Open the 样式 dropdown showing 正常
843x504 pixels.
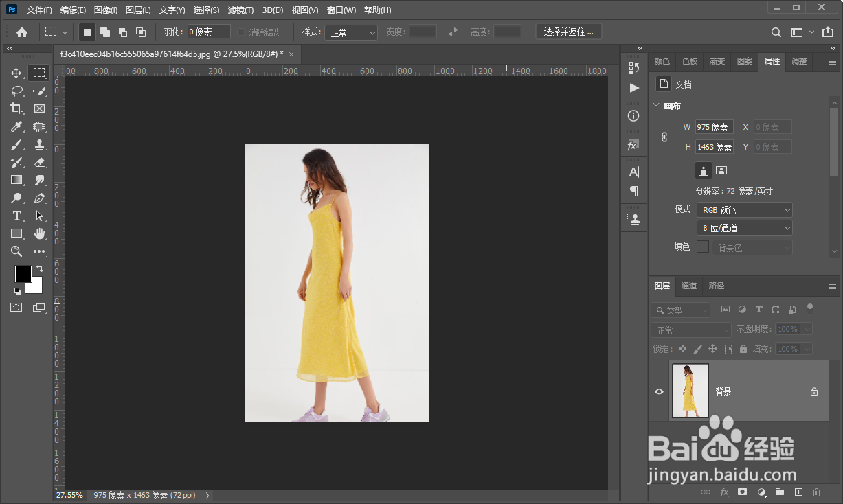pos(351,32)
